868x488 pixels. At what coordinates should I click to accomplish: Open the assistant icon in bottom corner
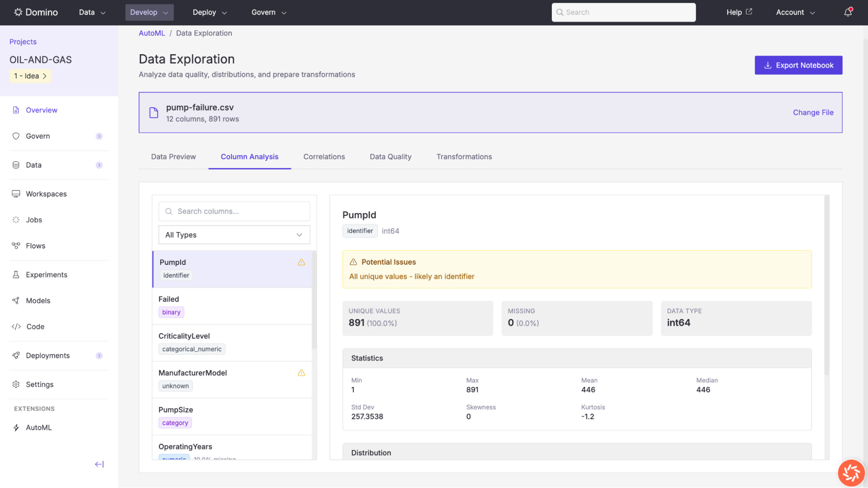click(851, 472)
